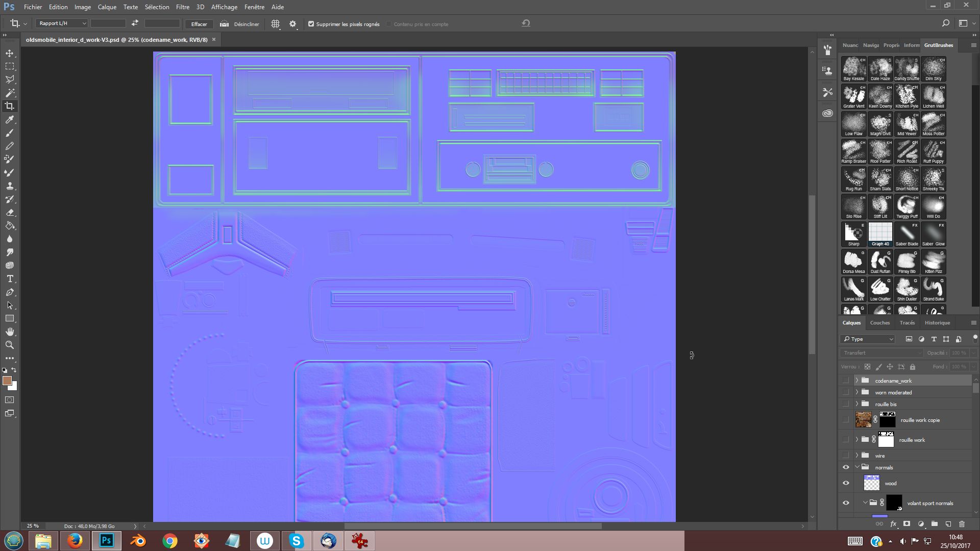
Task: Show the worn moderated group
Action: [846, 392]
